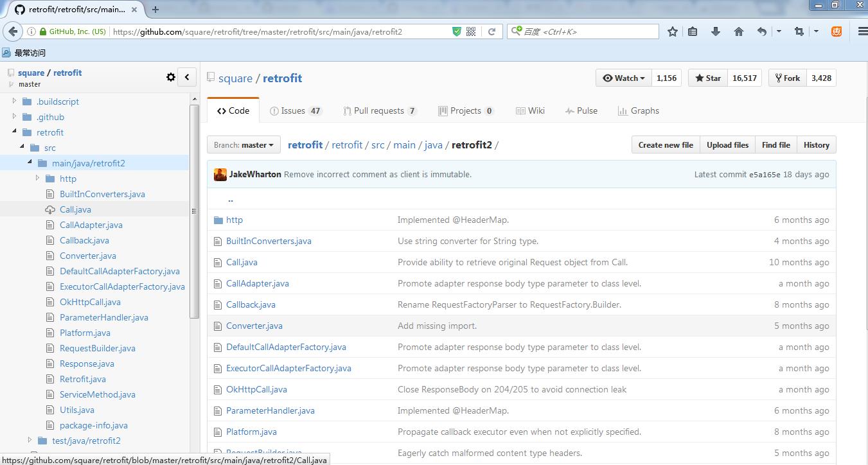The width and height of the screenshot is (868, 465).
Task: Click the file icon beside Call.java in the file list
Action: point(218,262)
